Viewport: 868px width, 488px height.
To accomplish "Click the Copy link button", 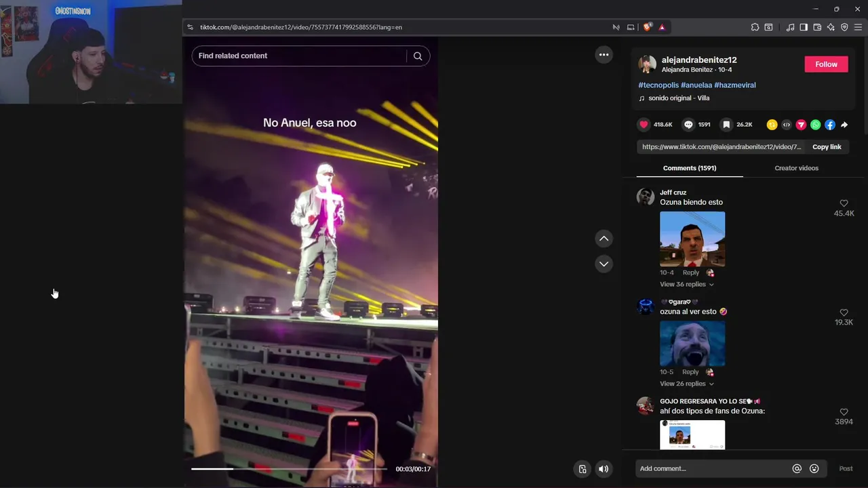I will pyautogui.click(x=827, y=147).
